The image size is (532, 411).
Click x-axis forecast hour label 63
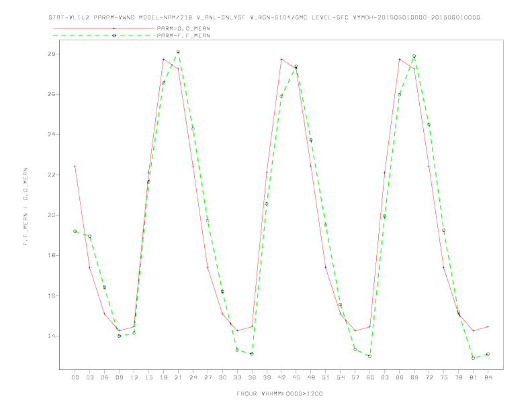coord(385,377)
